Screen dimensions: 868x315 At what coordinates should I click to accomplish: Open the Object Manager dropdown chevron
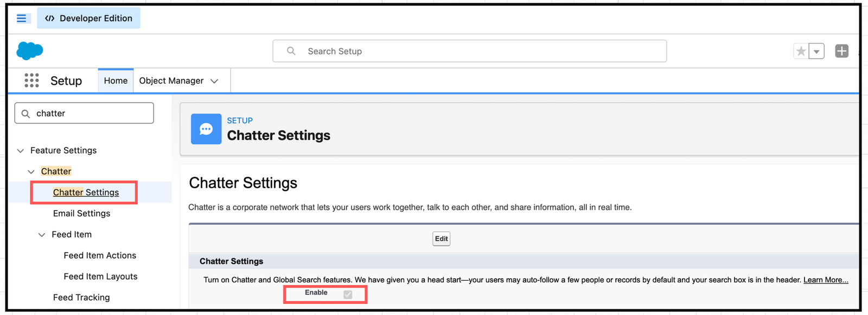click(x=214, y=81)
